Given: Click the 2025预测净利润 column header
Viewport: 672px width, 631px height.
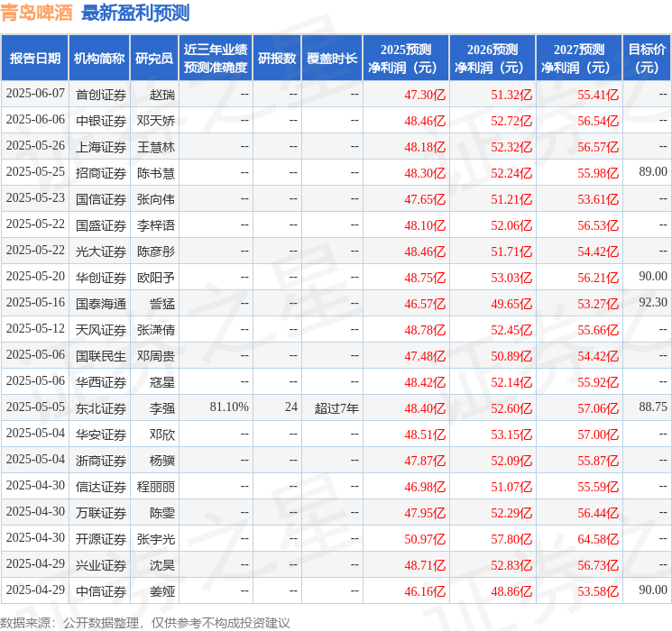Looking at the screenshot, I should [406, 58].
